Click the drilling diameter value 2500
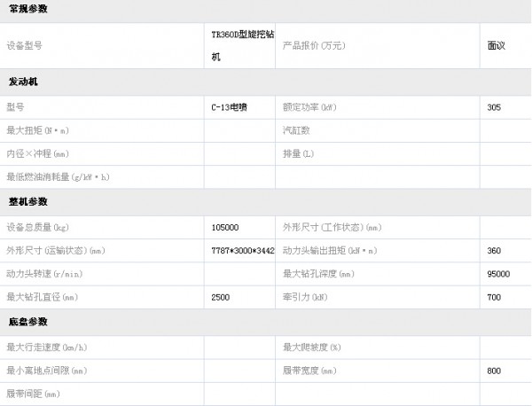 tap(221, 297)
